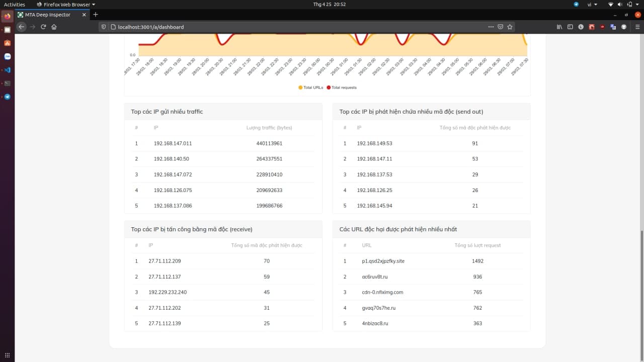The width and height of the screenshot is (644, 362).
Task: Open a new browser tab
Action: point(96,15)
